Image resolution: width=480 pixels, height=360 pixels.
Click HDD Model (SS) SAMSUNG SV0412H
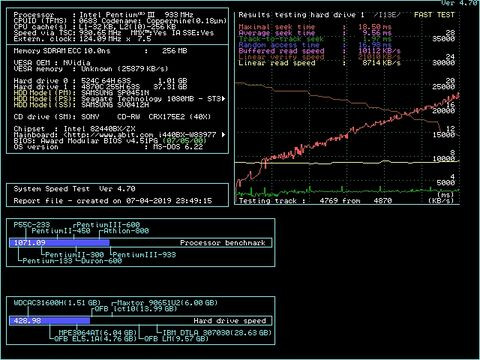pyautogui.click(x=81, y=105)
